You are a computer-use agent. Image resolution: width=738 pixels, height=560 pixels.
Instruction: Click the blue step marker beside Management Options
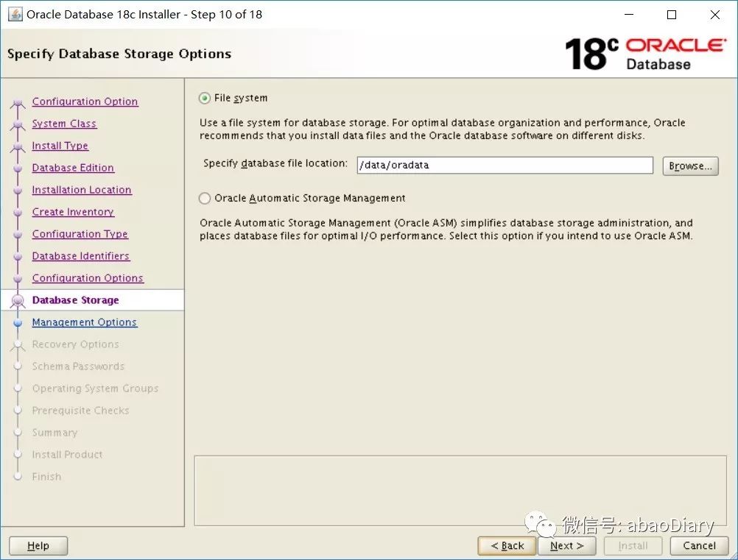[18, 323]
